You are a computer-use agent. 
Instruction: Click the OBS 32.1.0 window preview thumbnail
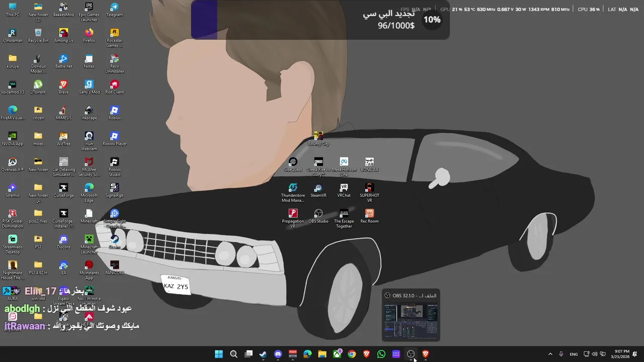click(411, 315)
